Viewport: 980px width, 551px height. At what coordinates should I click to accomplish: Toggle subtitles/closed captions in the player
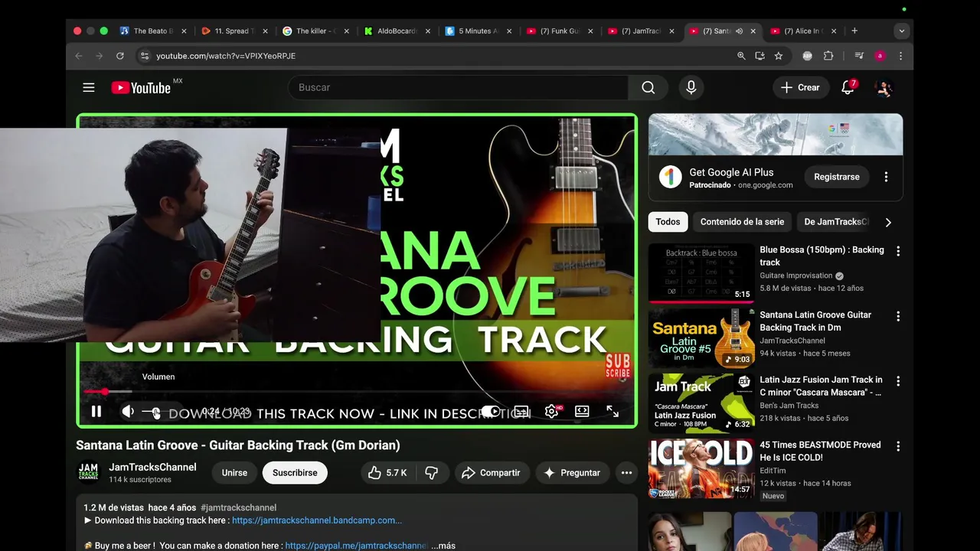(521, 412)
